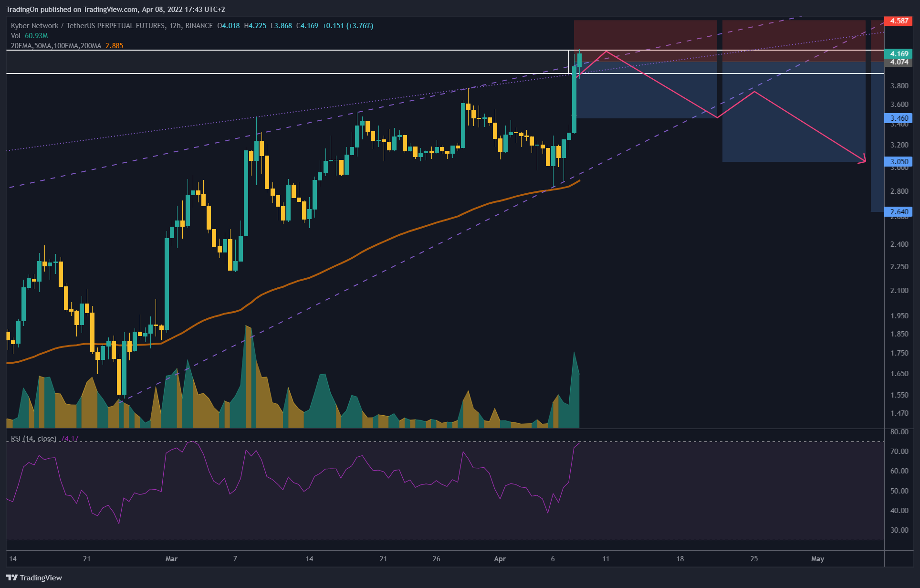This screenshot has width=920, height=588.
Task: Click the 1.470 price axis label
Action: 899,413
